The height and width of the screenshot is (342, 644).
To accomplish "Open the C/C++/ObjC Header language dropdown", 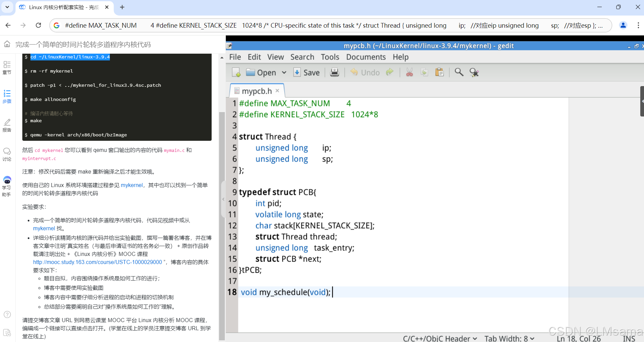I will pos(440,338).
